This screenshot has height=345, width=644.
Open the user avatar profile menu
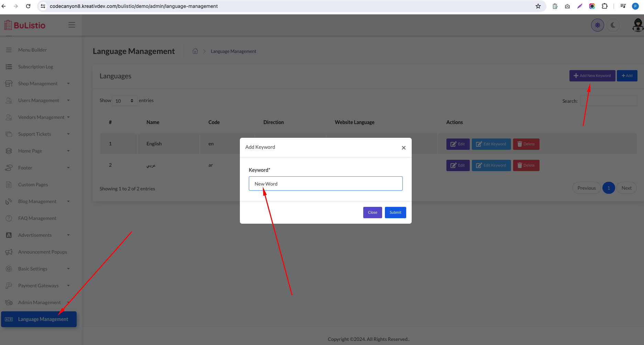637,25
